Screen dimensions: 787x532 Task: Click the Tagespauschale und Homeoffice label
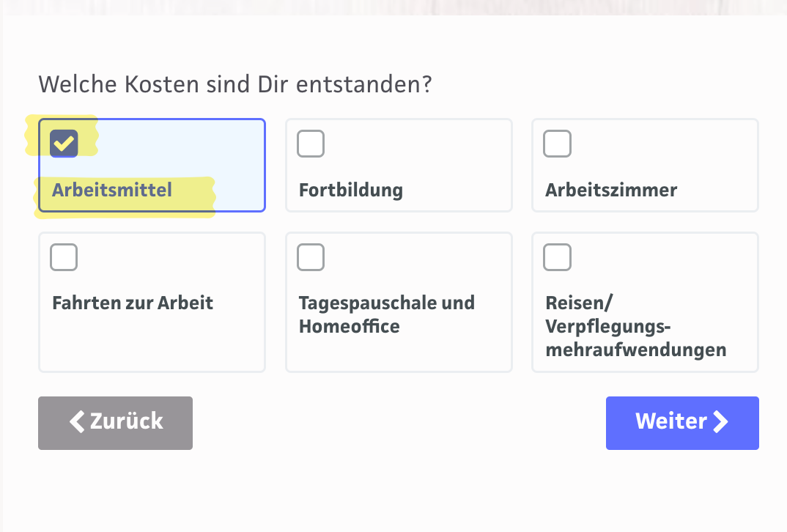pos(386,314)
